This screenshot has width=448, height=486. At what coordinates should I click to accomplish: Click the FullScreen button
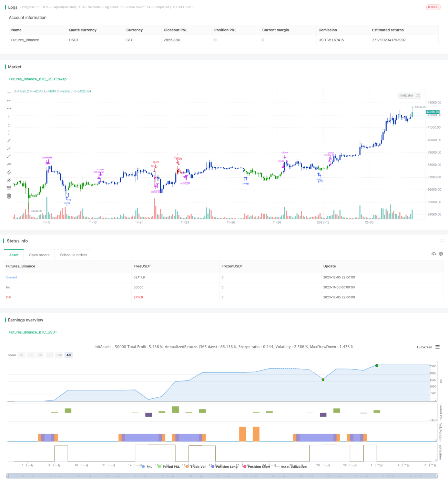coord(424,347)
